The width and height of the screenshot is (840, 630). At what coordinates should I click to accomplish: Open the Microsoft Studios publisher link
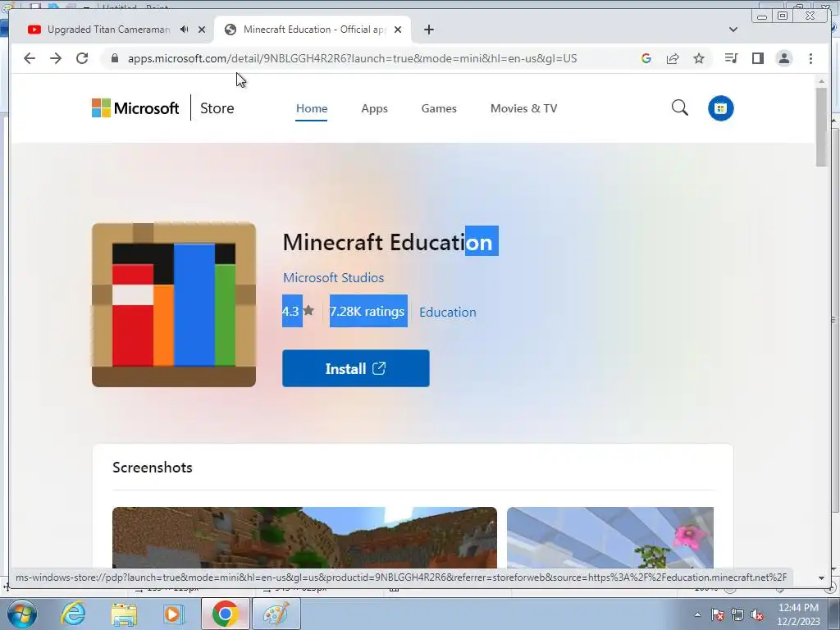click(333, 277)
